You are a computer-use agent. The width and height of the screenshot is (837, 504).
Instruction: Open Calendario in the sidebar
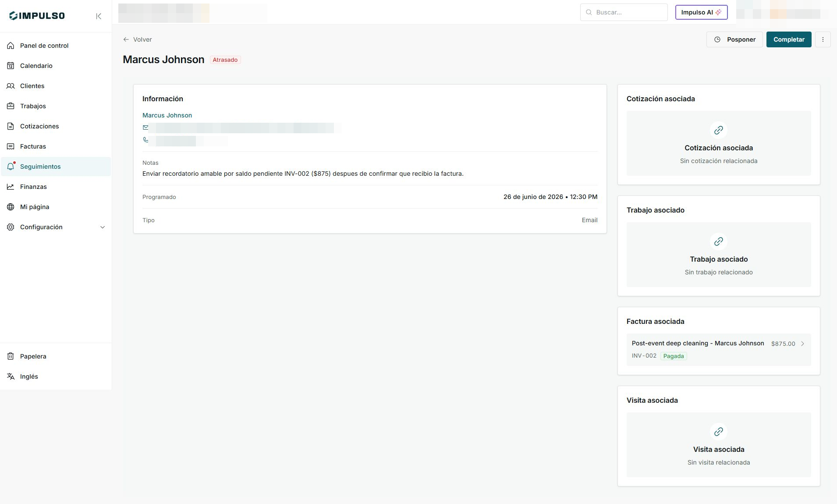(56, 66)
